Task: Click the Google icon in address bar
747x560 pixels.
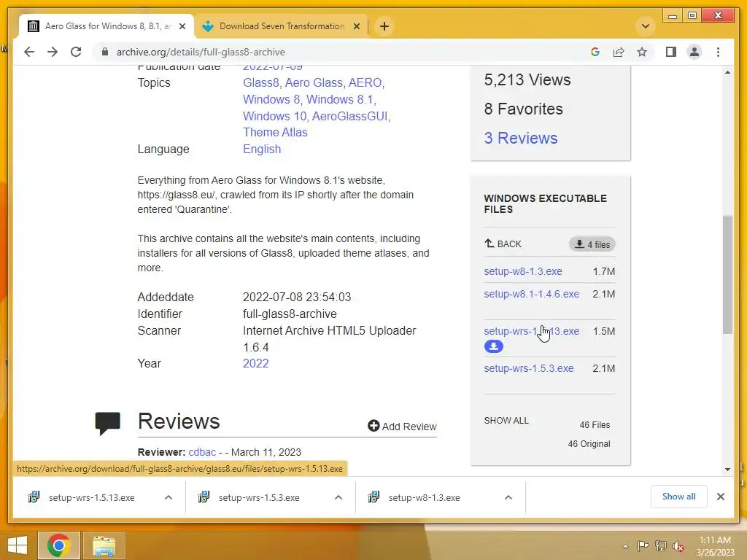Action: [595, 52]
